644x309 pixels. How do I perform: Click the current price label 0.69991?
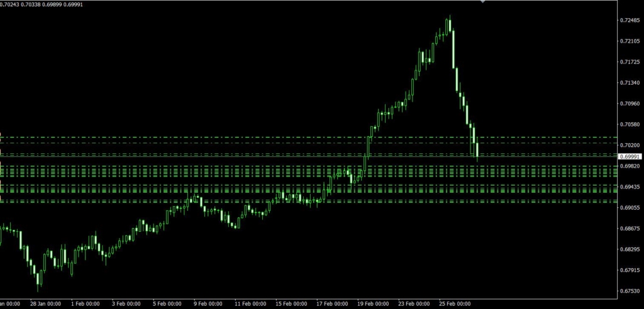point(630,157)
